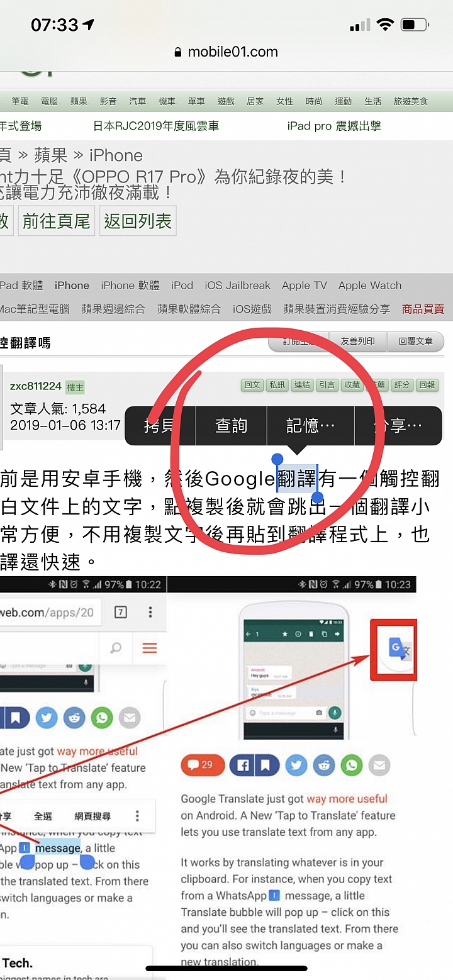Open the iPod subforum
The image size is (453, 980).
(x=182, y=286)
